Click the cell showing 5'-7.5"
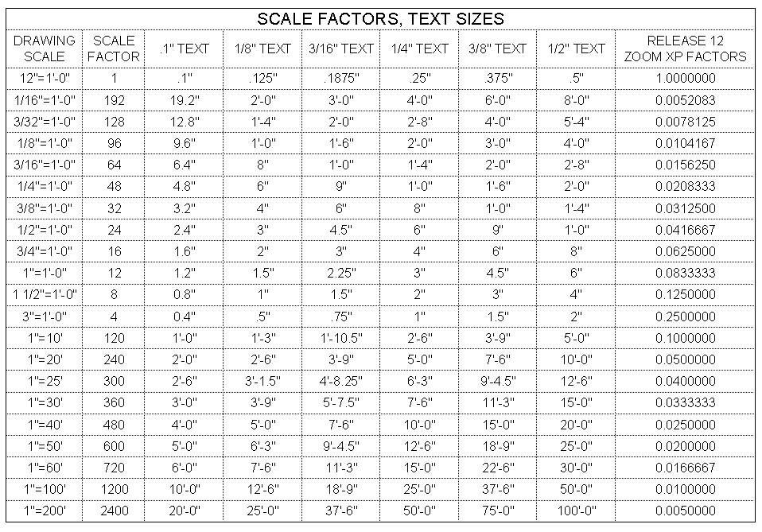This screenshot has height=532, width=762. point(341,402)
